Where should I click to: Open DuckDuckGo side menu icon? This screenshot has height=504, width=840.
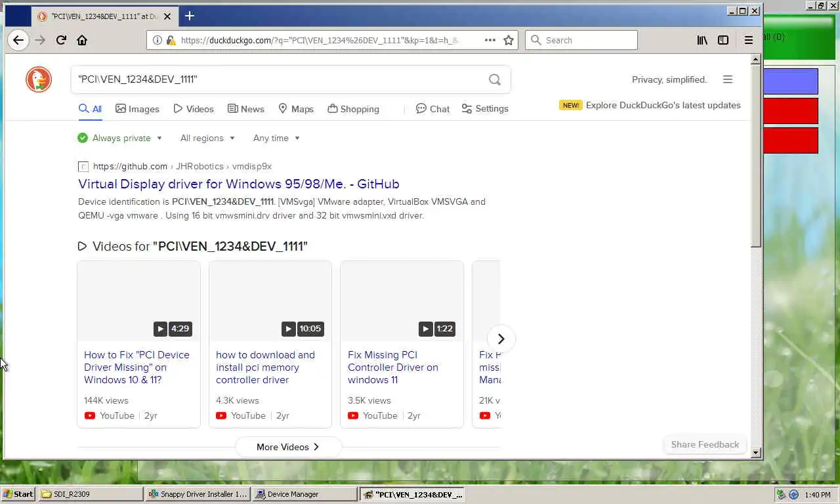728,79
